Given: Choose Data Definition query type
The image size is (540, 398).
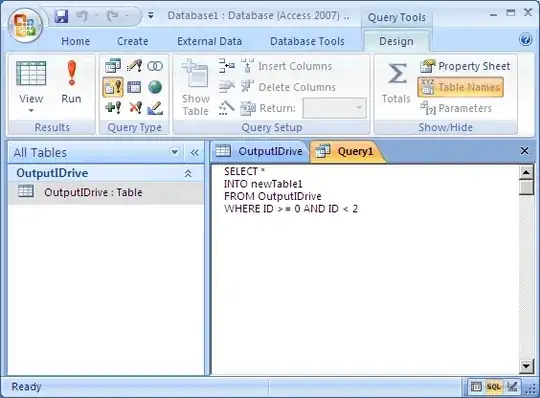Looking at the screenshot, I should 155,108.
